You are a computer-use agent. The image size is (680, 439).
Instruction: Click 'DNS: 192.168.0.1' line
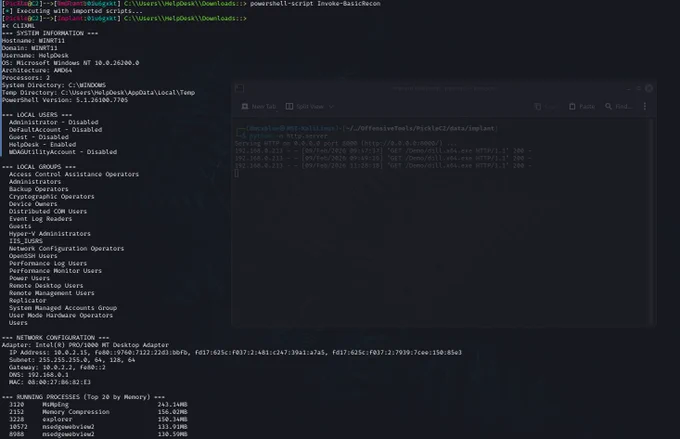pyautogui.click(x=39, y=374)
